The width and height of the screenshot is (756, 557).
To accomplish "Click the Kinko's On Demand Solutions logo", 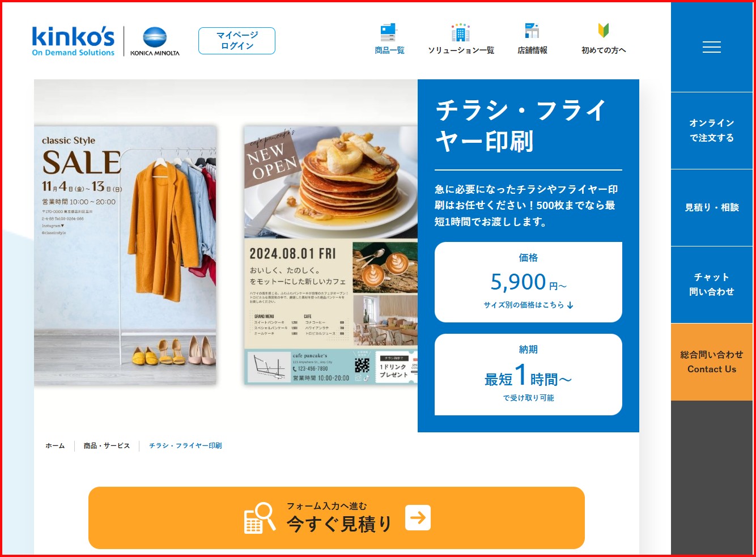I will [x=73, y=41].
